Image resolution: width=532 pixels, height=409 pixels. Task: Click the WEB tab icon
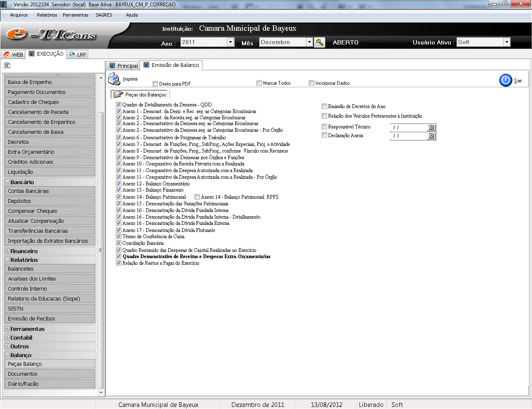pos(7,55)
